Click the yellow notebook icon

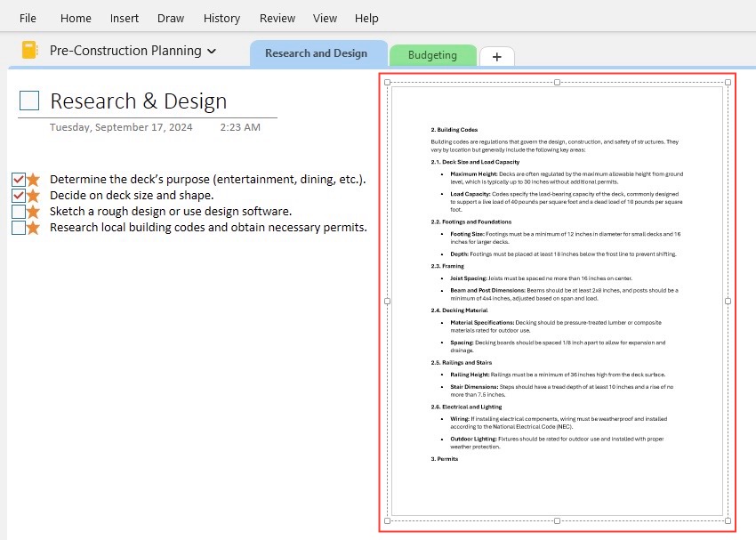(x=29, y=50)
